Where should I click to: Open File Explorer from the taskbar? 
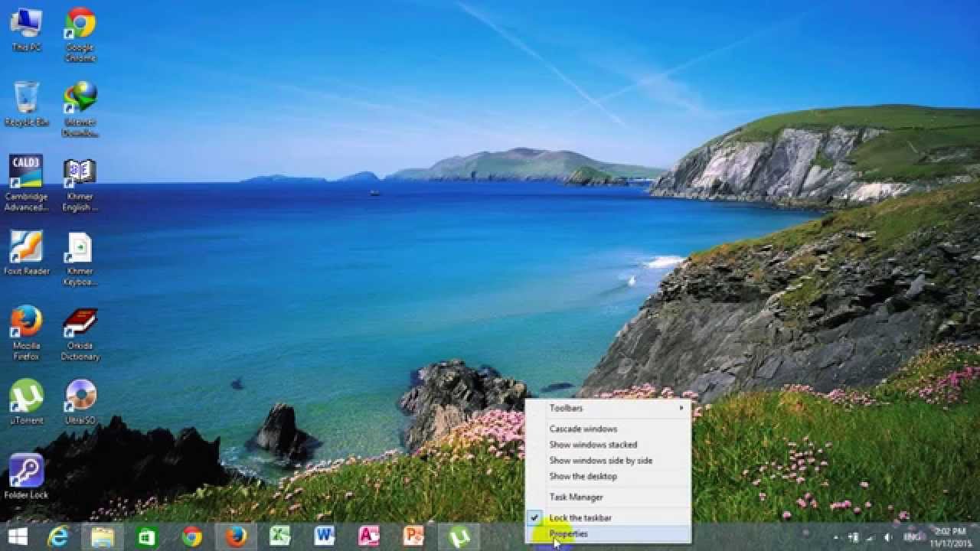point(103,536)
